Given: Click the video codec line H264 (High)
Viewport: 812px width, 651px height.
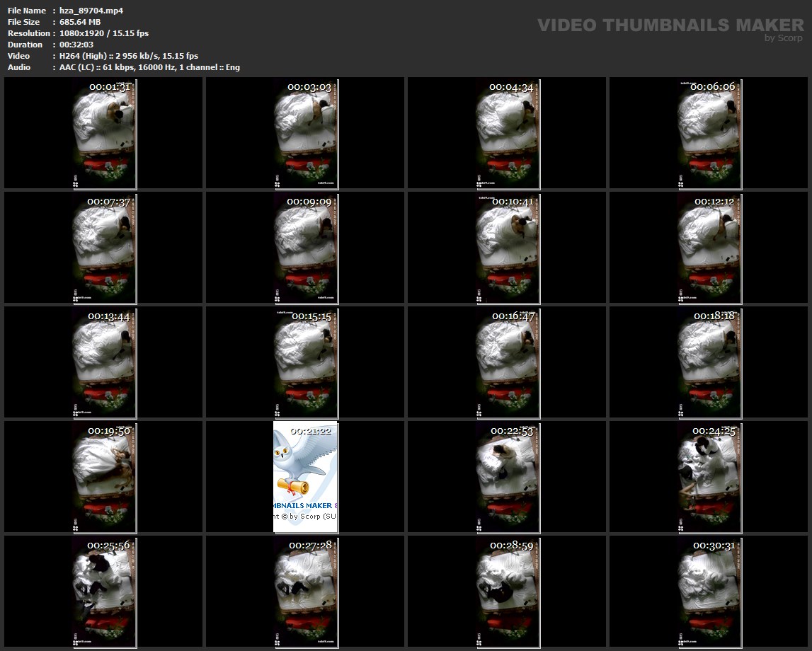Looking at the screenshot, I should (128, 56).
